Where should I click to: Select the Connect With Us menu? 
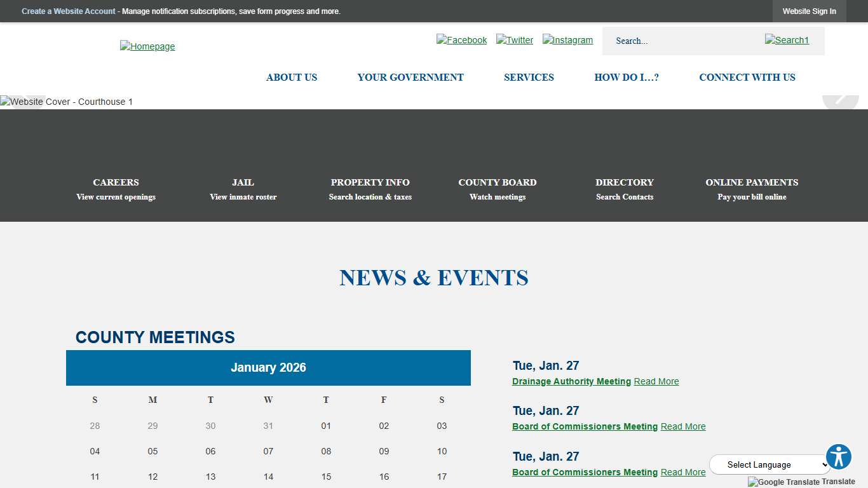tap(747, 77)
